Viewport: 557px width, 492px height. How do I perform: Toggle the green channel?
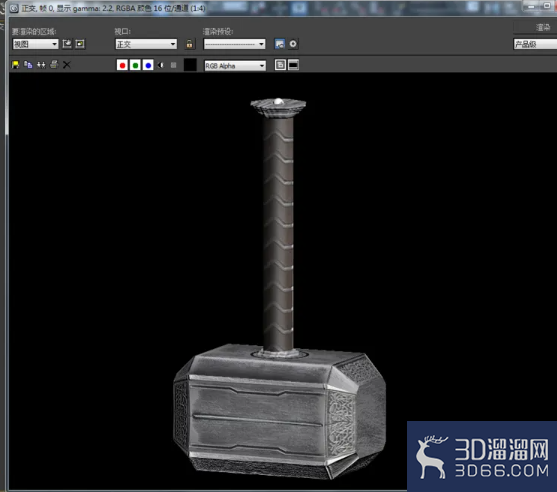135,65
